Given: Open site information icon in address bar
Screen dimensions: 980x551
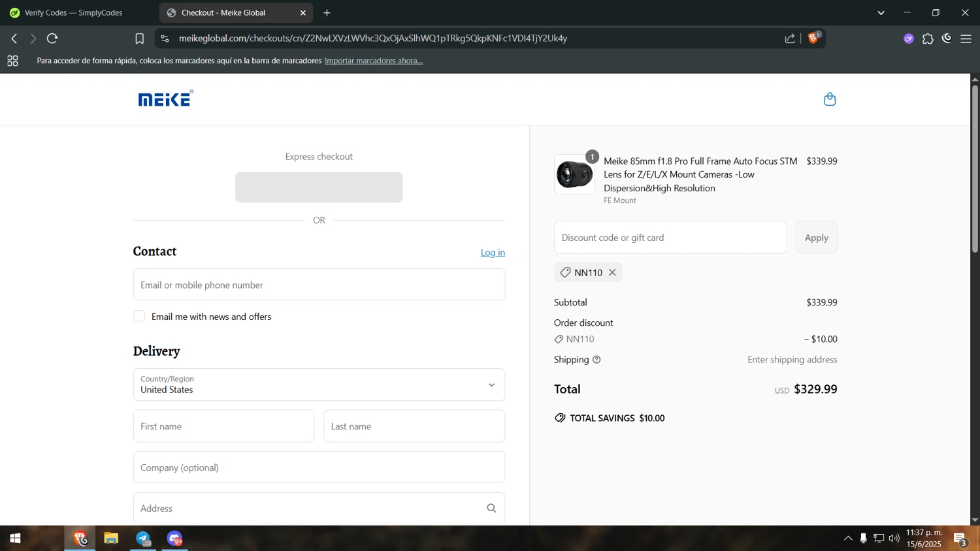Looking at the screenshot, I should click(x=165, y=39).
